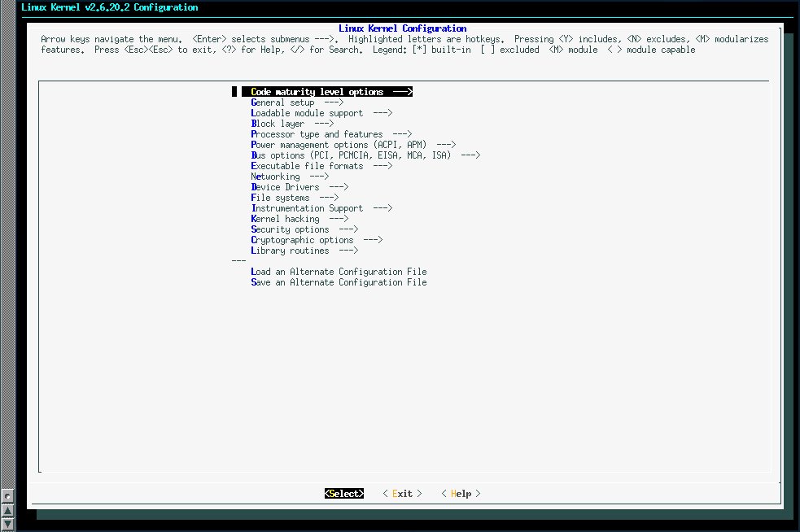This screenshot has width=800, height=532.
Task: Open Code maturity level options submenu
Action: pos(327,92)
